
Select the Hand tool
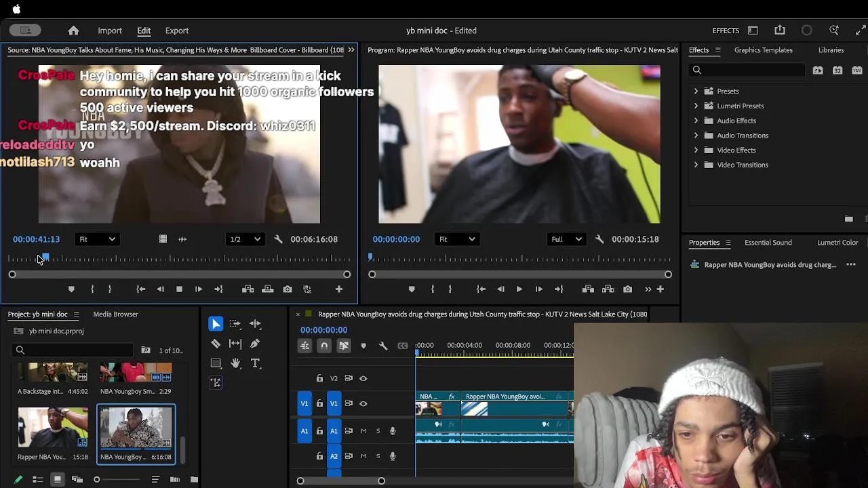pyautogui.click(x=235, y=363)
